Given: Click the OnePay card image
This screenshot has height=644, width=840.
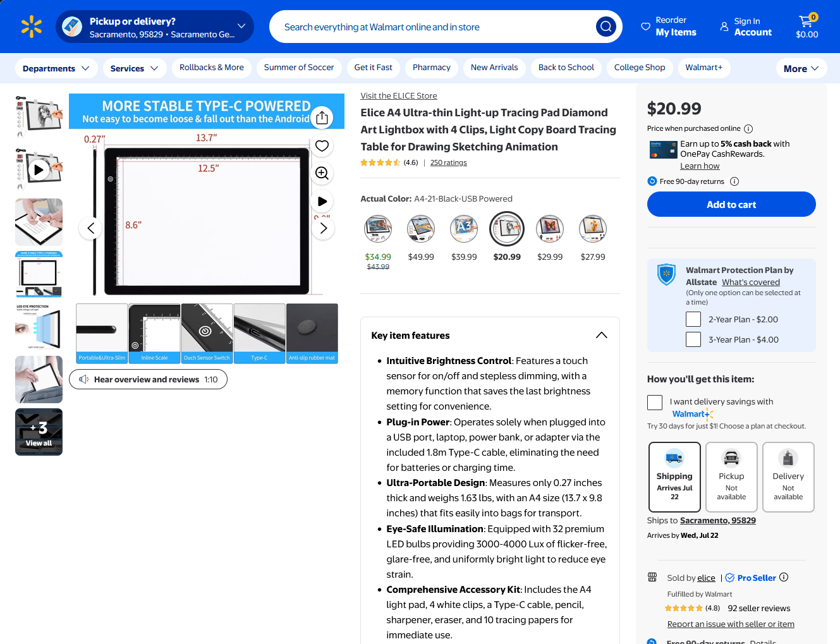Looking at the screenshot, I should click(663, 150).
